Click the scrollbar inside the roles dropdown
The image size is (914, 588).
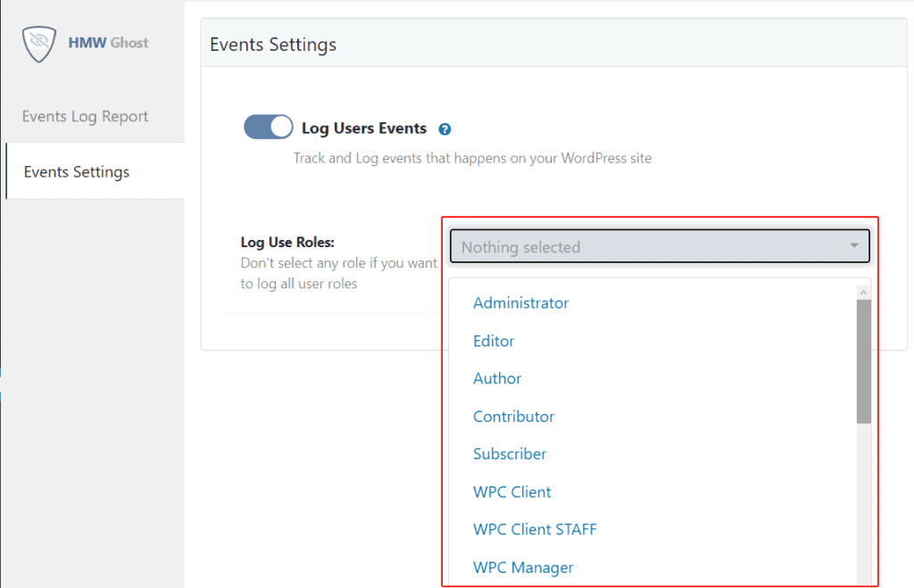point(863,357)
